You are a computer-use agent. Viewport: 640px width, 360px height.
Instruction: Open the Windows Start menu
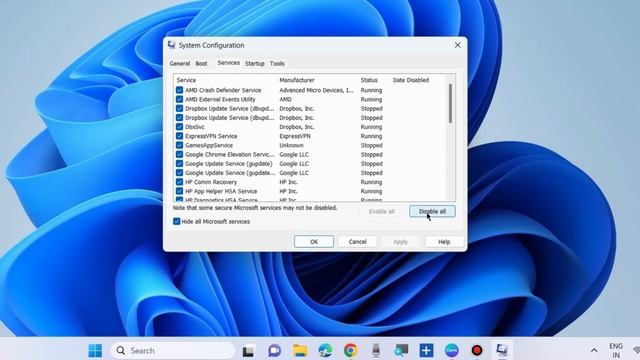95,350
